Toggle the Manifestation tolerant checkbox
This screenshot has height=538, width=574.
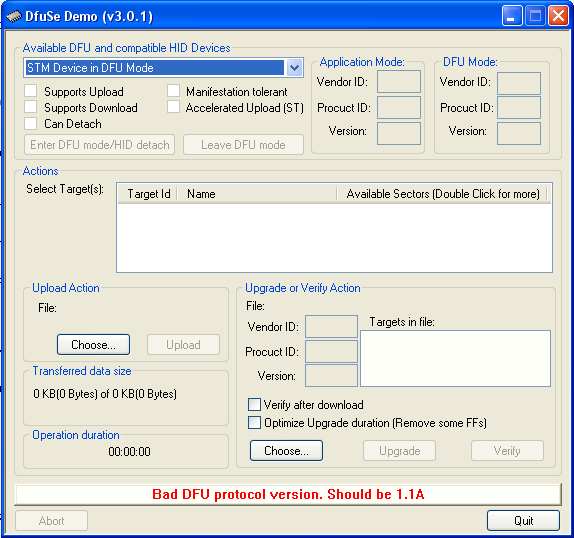point(174,91)
